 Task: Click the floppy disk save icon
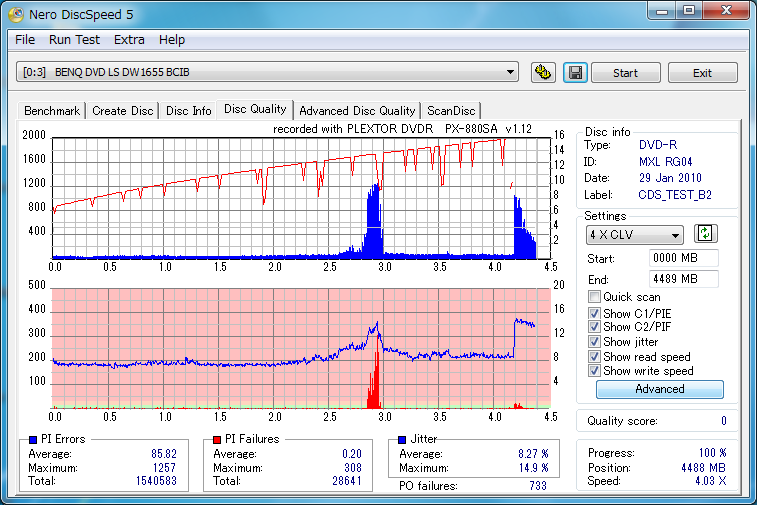[x=574, y=73]
